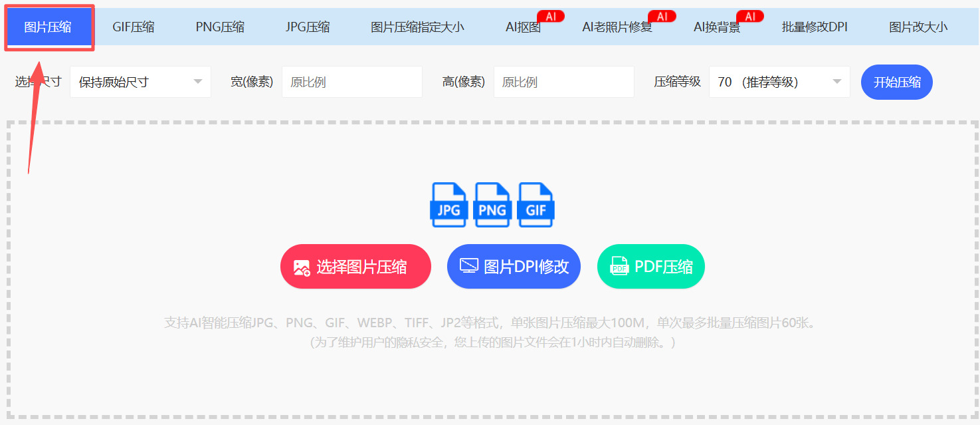The width and height of the screenshot is (980, 425).
Task: Click the 高(像素) height input field
Action: click(563, 81)
